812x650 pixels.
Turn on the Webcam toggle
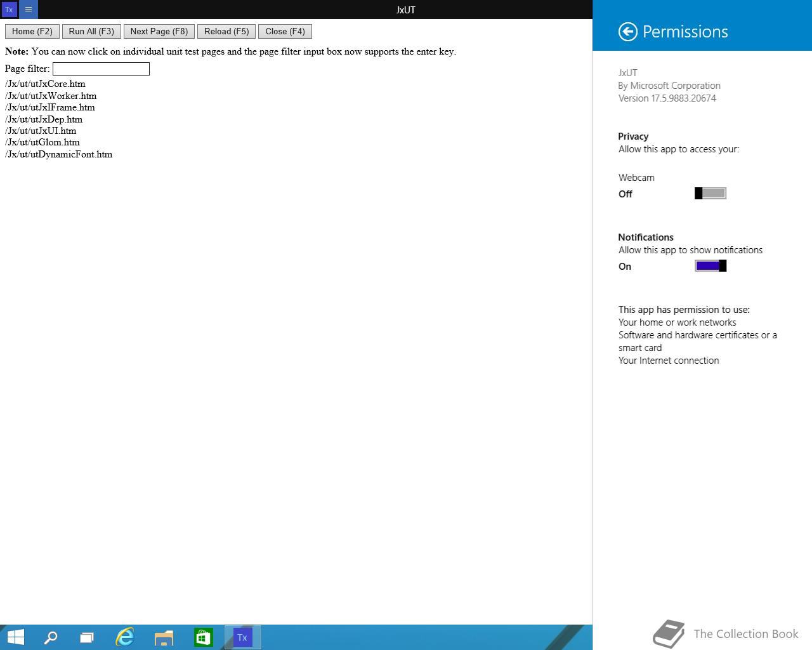(710, 194)
